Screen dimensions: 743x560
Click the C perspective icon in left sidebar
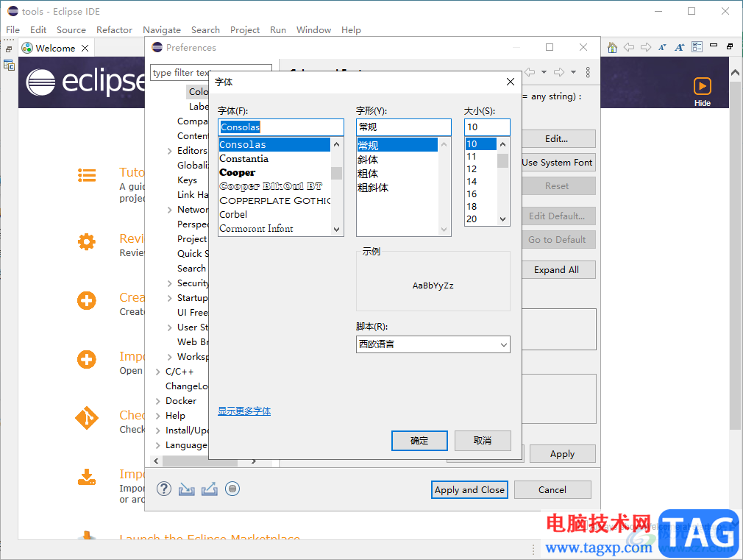click(x=9, y=65)
